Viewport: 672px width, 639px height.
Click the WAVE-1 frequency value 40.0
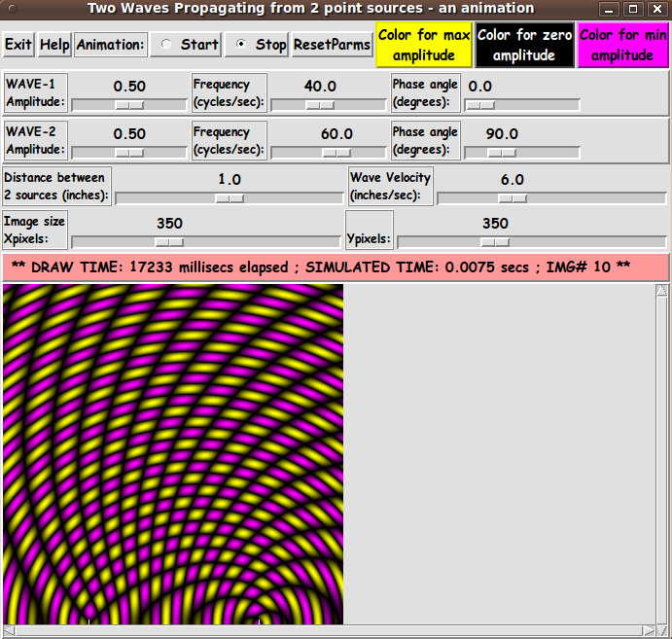[x=320, y=87]
